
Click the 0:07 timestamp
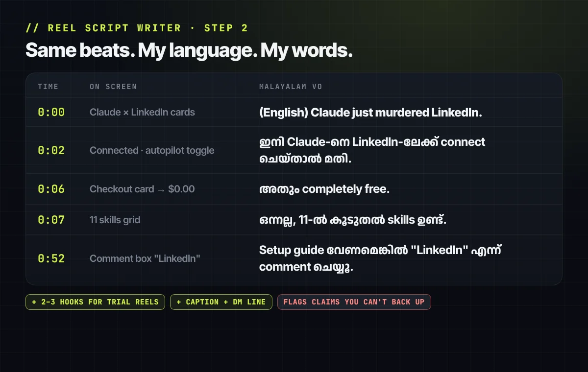51,220
